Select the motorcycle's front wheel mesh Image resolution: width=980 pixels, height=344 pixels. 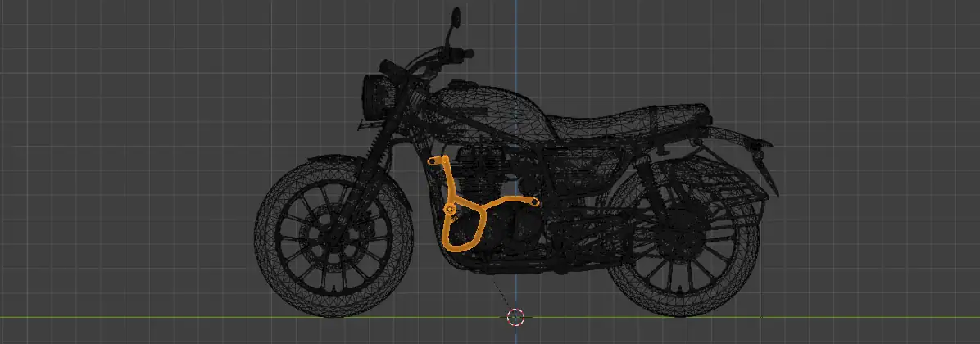coord(333,238)
